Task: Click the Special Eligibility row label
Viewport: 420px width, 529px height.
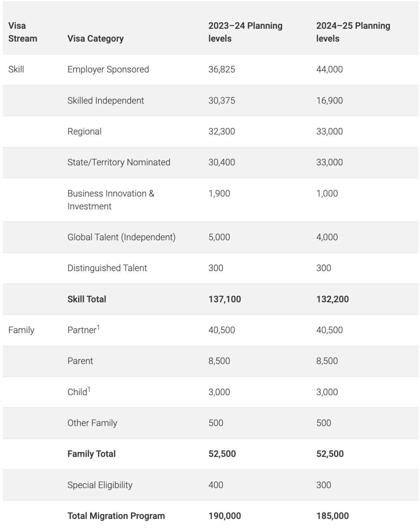Action: click(100, 485)
